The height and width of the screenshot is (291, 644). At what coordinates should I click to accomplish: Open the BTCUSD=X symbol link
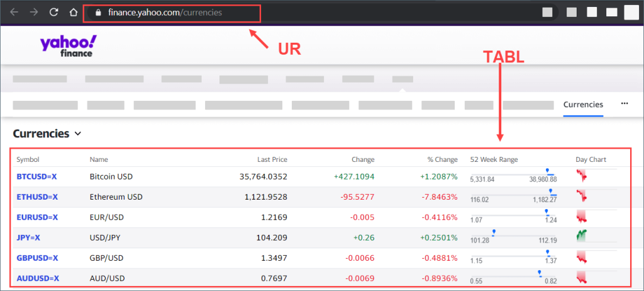pos(37,176)
